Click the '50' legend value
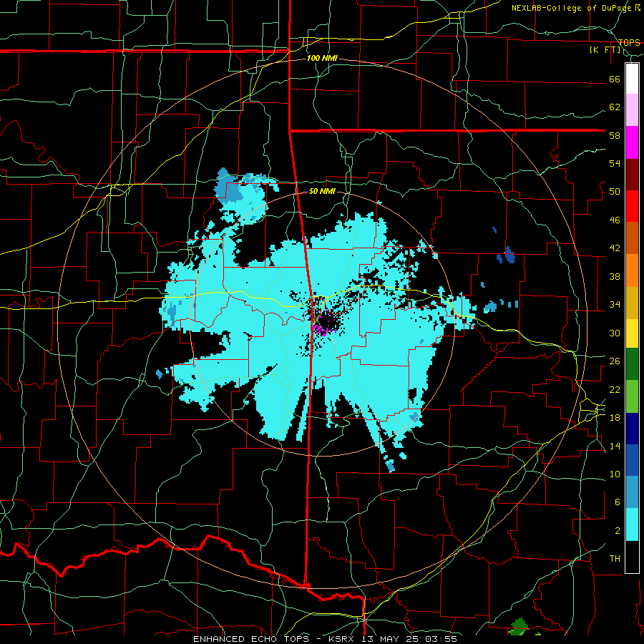Screen dimensions: 644x644 615,192
